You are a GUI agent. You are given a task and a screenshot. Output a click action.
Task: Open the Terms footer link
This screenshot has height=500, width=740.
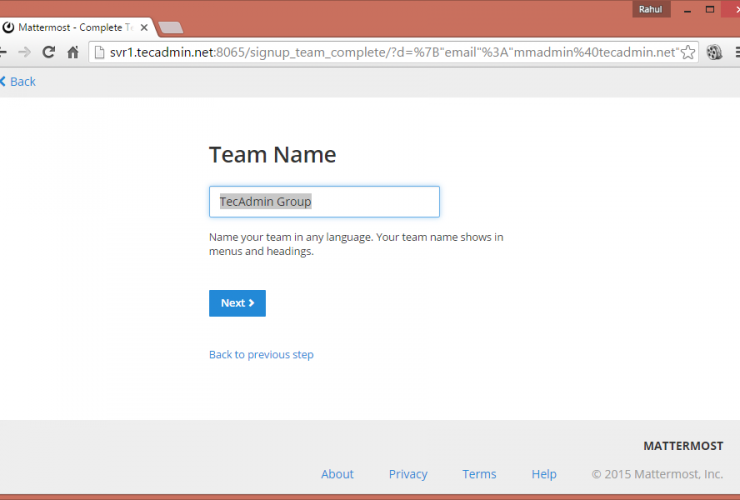[x=479, y=474]
